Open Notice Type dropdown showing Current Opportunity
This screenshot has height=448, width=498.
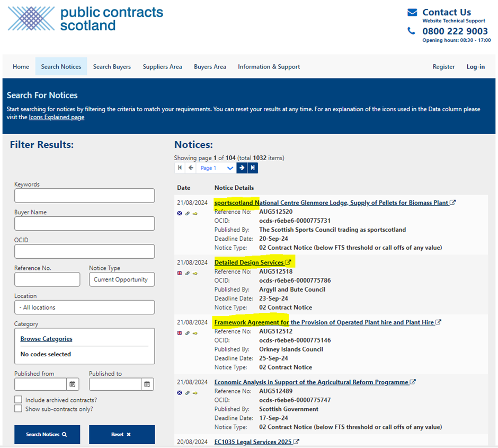pos(122,279)
